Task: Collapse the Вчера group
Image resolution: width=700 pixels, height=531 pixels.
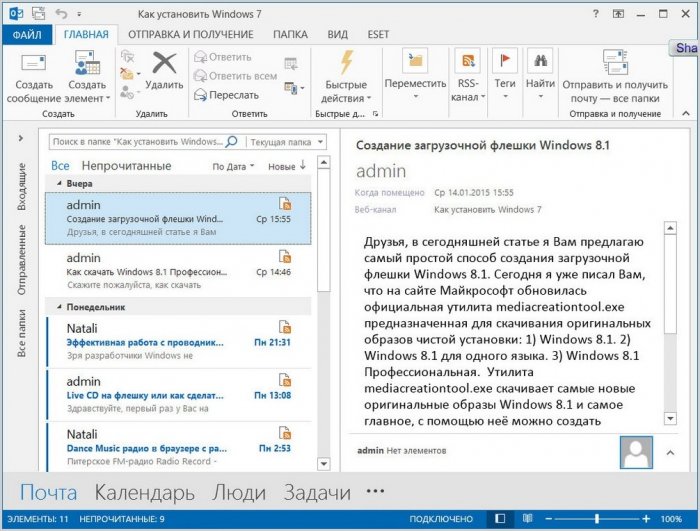Action: 59,184
